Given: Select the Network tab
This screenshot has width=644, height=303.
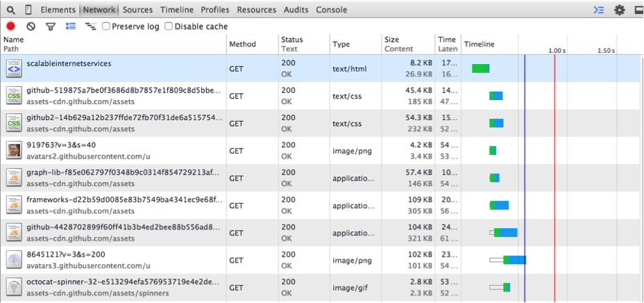Looking at the screenshot, I should coord(99,10).
